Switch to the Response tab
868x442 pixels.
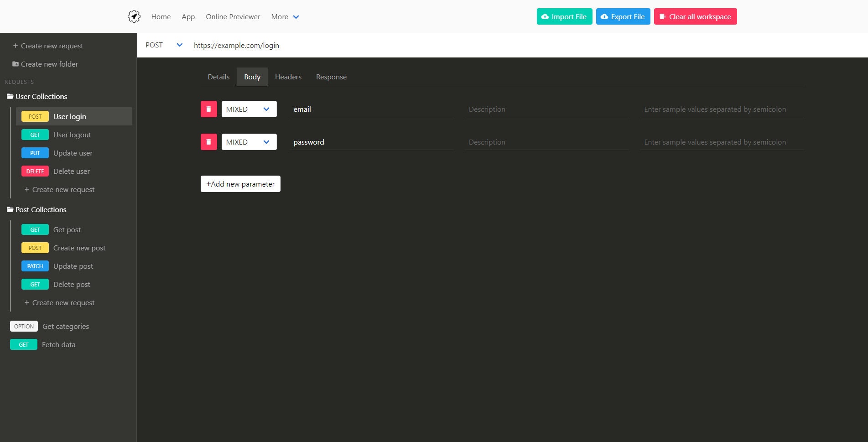331,77
